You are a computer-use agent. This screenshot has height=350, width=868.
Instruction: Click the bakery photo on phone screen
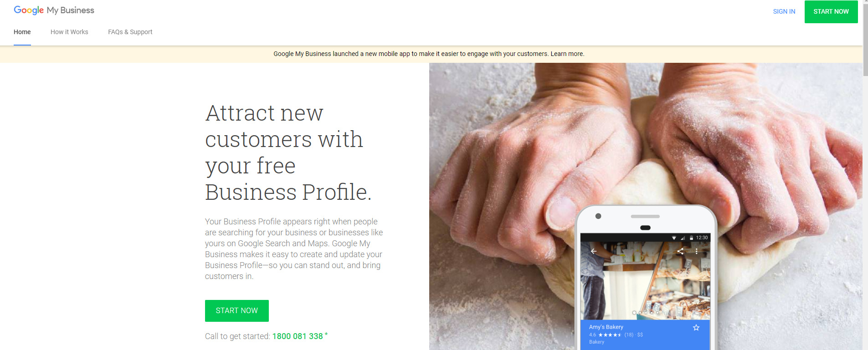pos(645,281)
